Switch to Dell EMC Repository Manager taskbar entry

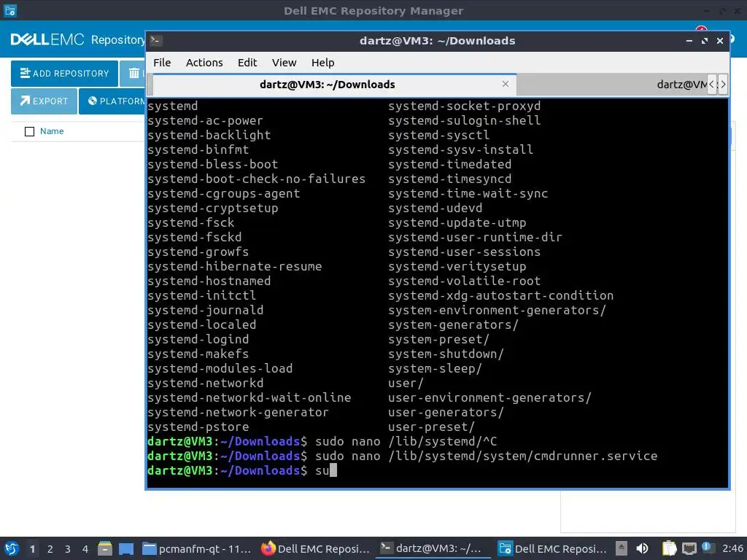click(553, 548)
